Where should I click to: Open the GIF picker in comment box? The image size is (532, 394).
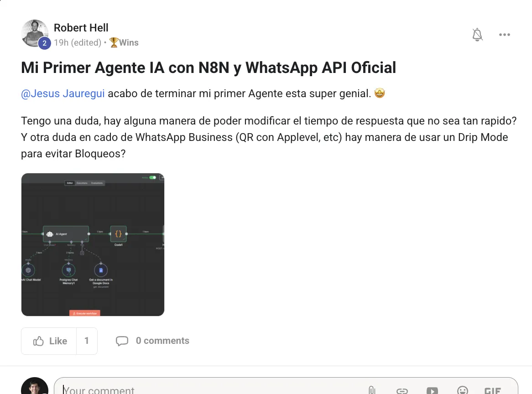point(493,391)
